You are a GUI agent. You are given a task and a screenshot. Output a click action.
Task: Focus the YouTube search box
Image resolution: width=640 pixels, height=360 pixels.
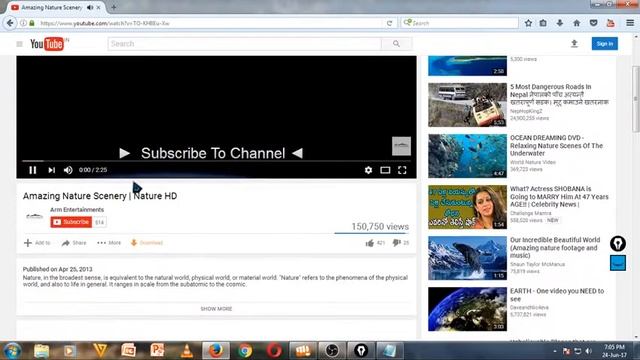[x=245, y=44]
